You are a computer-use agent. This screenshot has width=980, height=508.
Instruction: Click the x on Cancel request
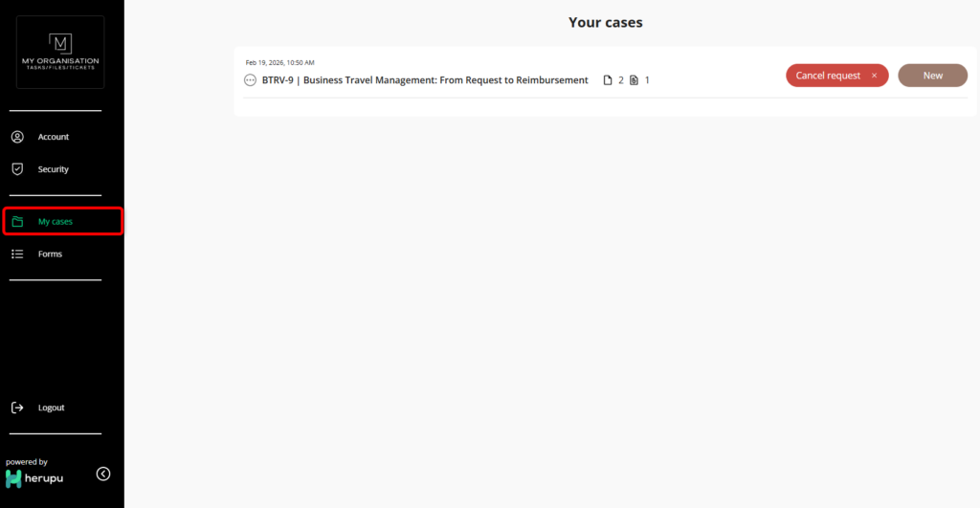[x=874, y=76]
